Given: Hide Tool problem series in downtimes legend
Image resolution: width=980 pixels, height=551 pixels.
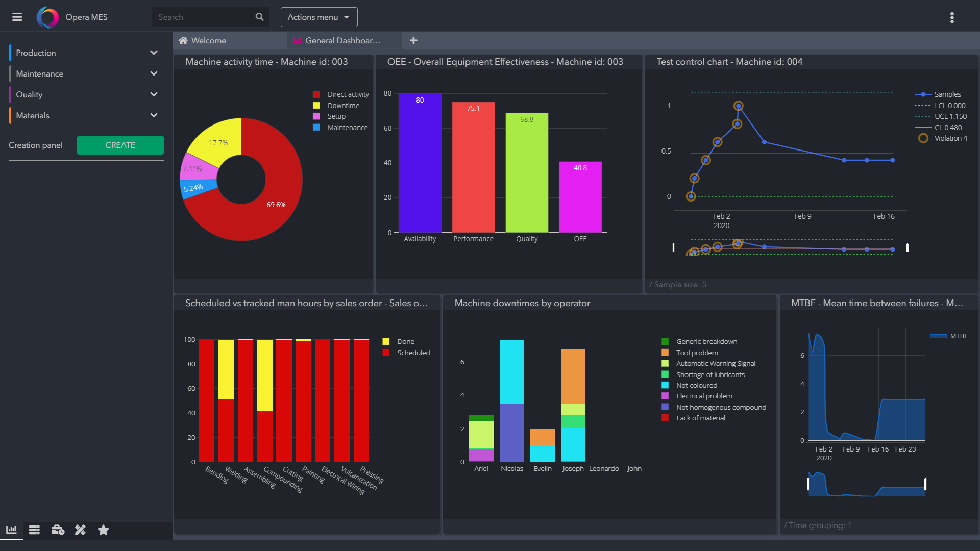Looking at the screenshot, I should 696,353.
